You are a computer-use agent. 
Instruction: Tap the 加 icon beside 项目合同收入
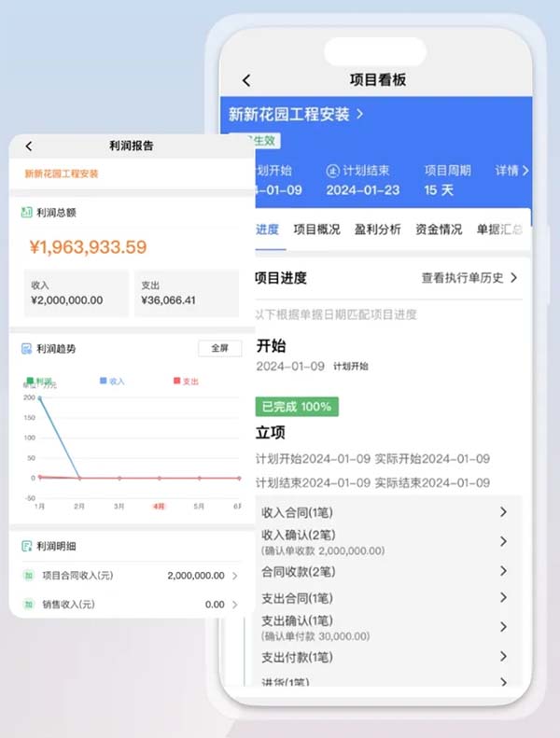(28, 576)
